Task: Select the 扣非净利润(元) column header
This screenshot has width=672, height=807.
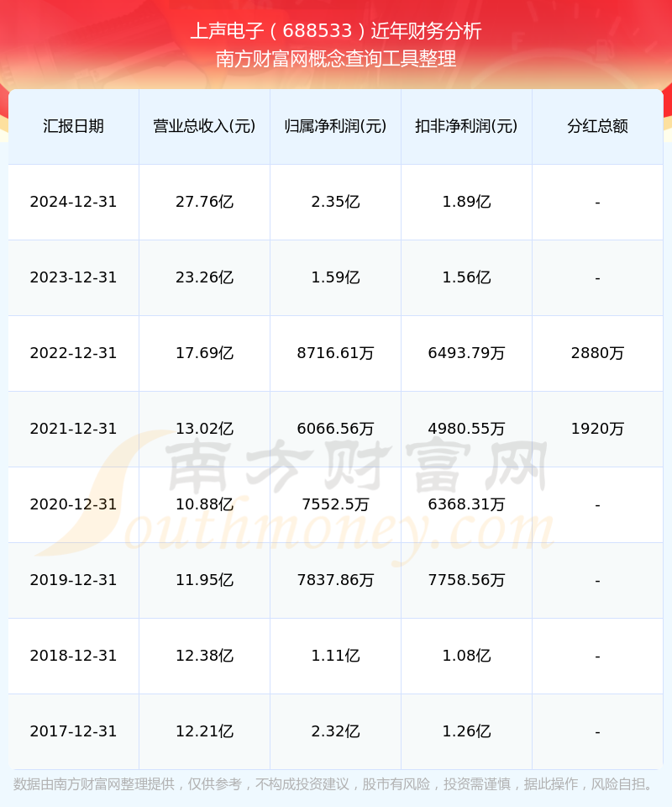Action: (466, 126)
